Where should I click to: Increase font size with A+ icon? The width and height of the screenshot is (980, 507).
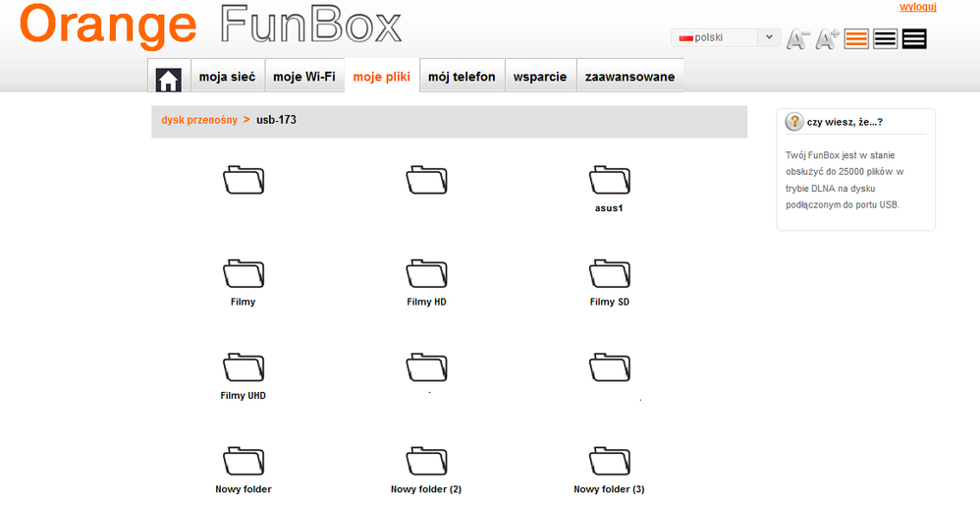coord(828,39)
